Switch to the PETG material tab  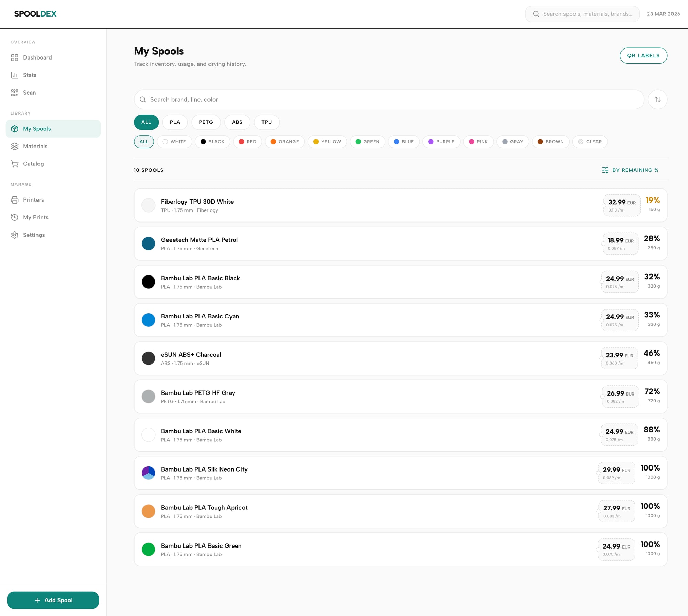pyautogui.click(x=206, y=122)
